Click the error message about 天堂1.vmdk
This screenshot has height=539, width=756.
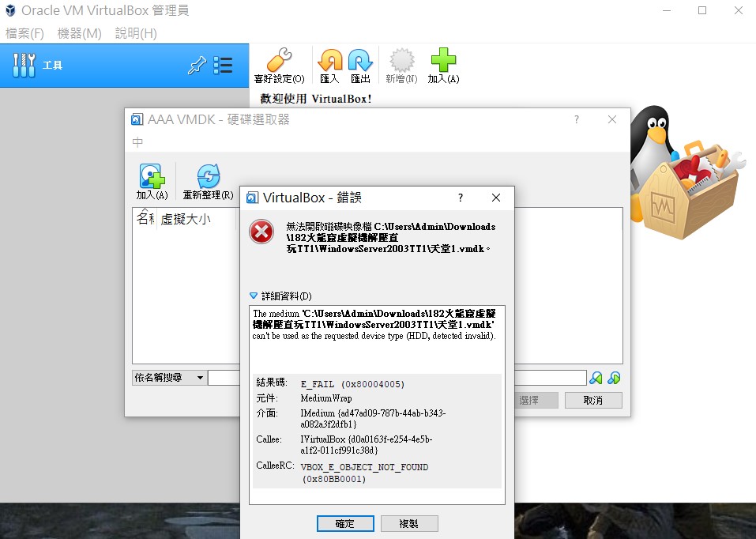pos(390,237)
